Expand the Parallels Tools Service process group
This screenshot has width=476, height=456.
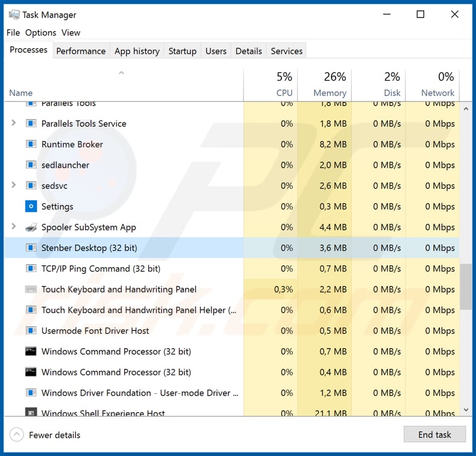coord(13,122)
